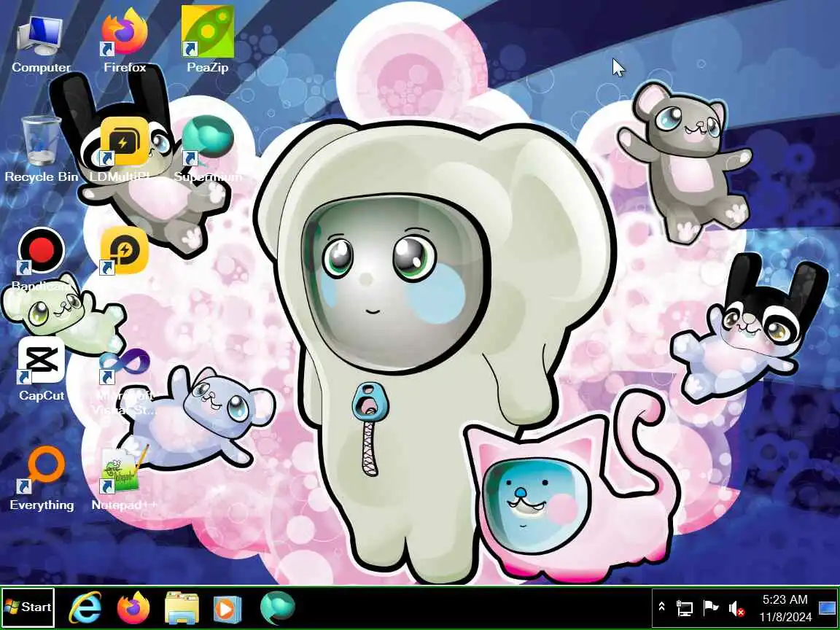This screenshot has height=630, width=840.
Task: Open the Action Center flag icon
Action: (710, 607)
